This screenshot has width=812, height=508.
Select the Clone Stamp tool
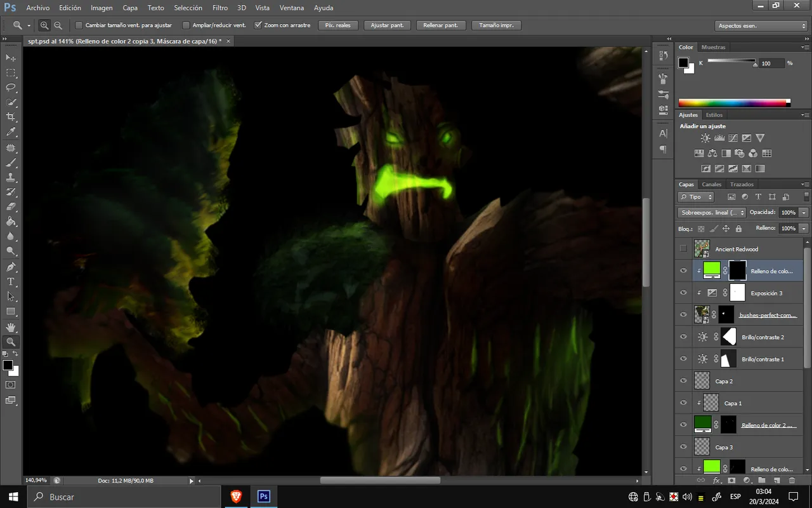[11, 177]
